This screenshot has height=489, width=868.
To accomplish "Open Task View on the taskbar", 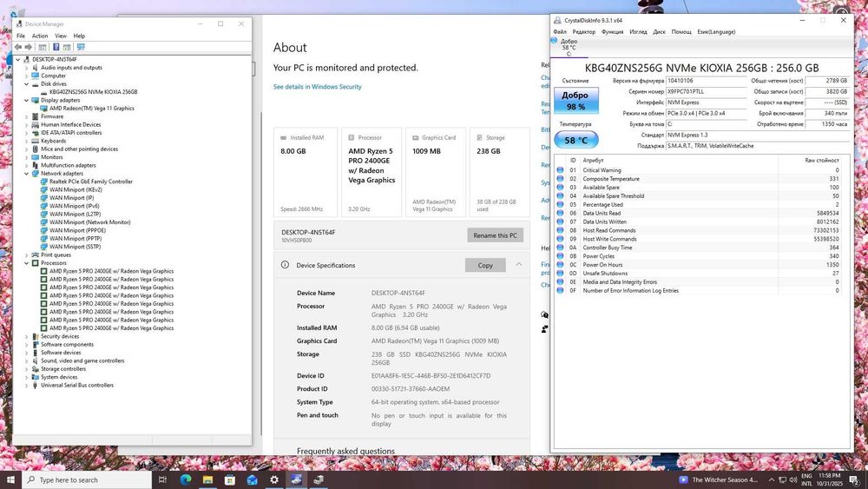I will [163, 479].
